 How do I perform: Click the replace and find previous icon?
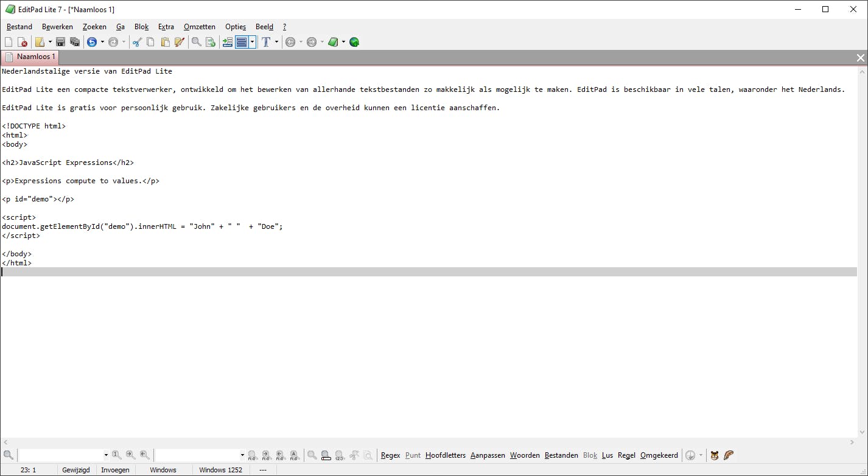(280, 455)
